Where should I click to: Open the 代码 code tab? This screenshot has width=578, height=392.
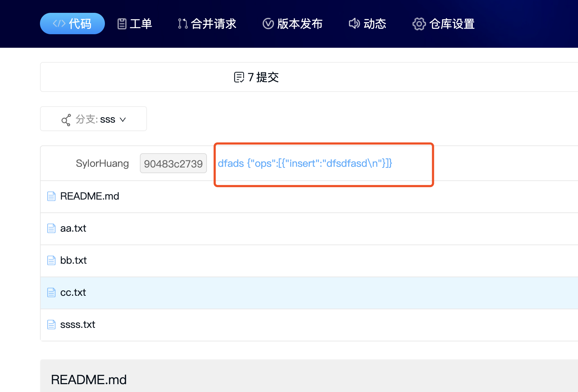pyautogui.click(x=72, y=24)
